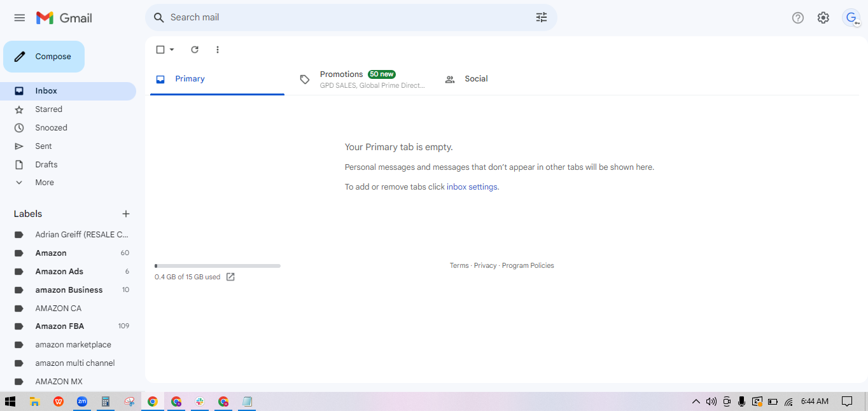The height and width of the screenshot is (411, 868).
Task: Open the Support help icon
Action: (x=798, y=18)
